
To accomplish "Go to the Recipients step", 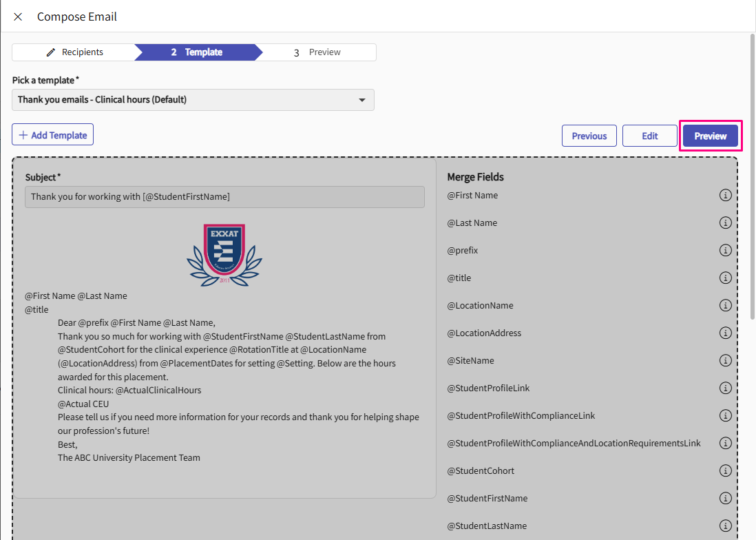I will click(74, 52).
